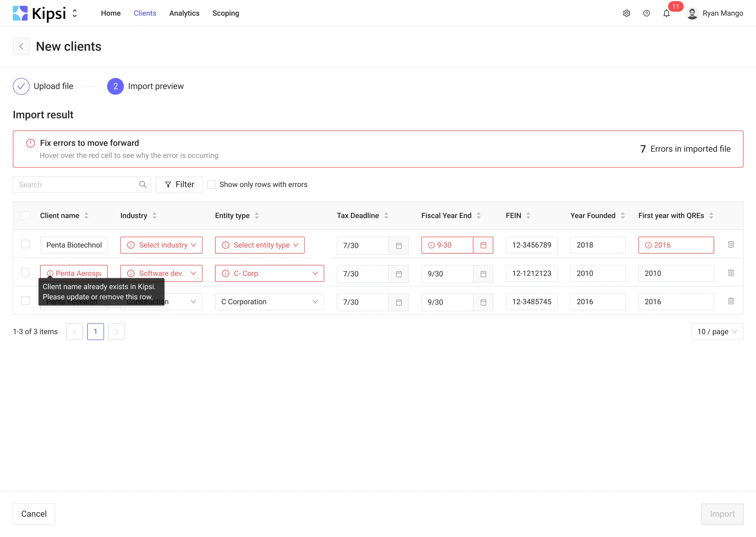The width and height of the screenshot is (756, 537).
Task: Select the Penta Biotechnology row checkbox
Action: (x=25, y=244)
